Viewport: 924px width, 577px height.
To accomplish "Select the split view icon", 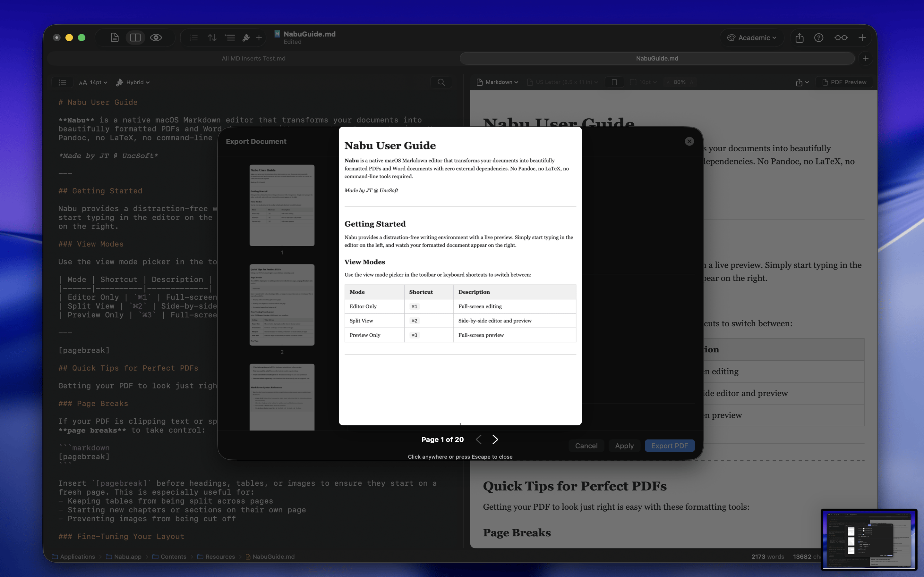I will tap(135, 38).
